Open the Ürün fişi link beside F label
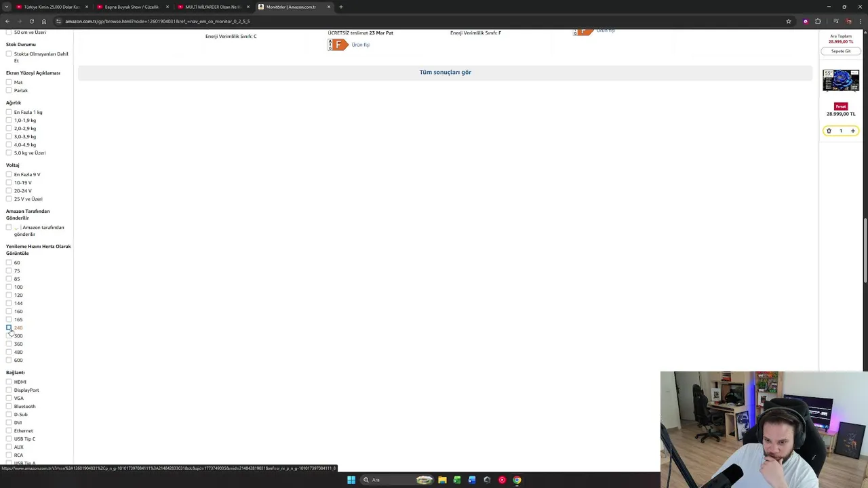The image size is (868, 488). (361, 45)
